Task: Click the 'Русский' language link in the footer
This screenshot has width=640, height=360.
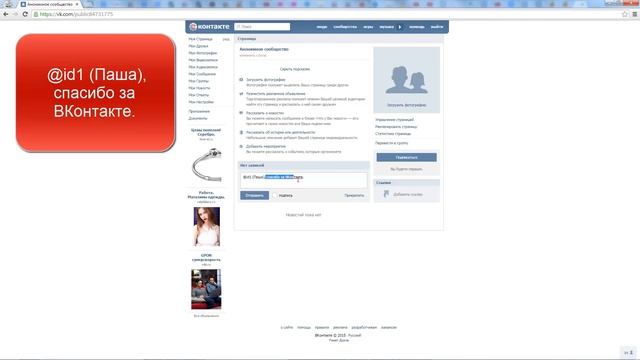Action: (354, 335)
